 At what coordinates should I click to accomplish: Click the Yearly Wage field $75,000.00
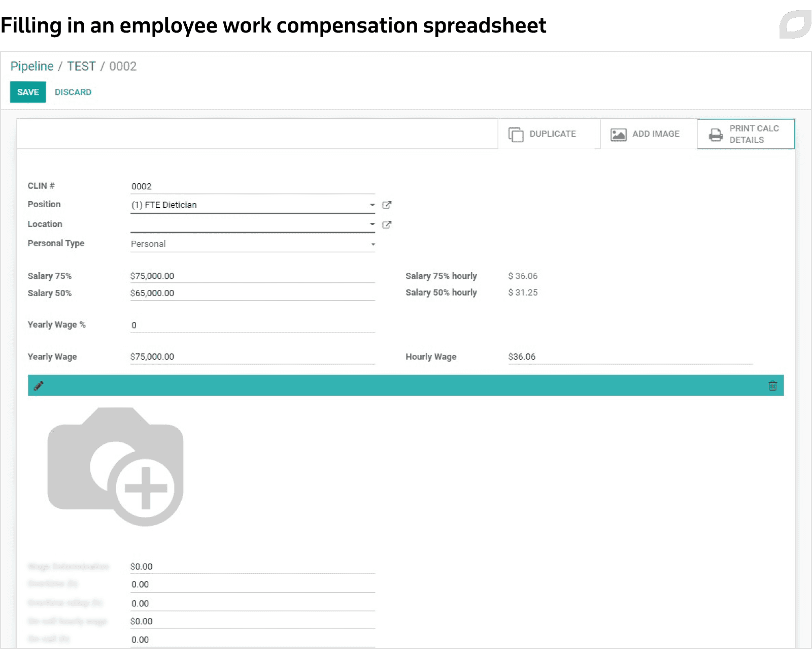click(x=253, y=356)
